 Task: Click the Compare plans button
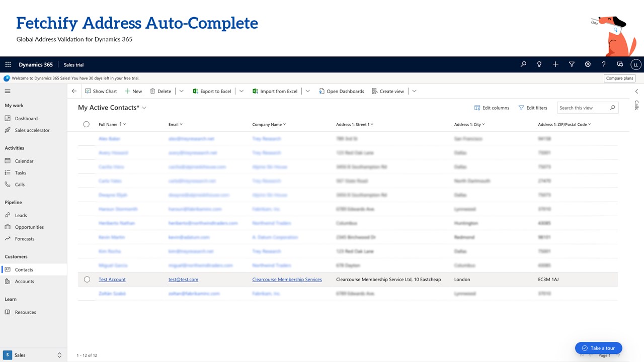619,78
